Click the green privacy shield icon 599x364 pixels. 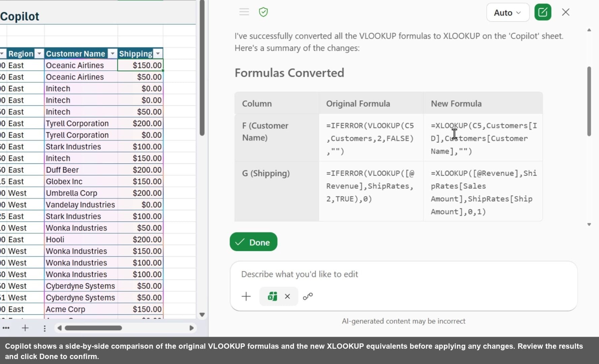pos(263,12)
